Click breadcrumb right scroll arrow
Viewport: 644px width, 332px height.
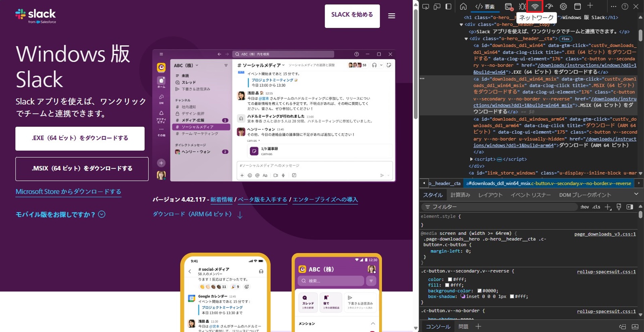coord(639,183)
